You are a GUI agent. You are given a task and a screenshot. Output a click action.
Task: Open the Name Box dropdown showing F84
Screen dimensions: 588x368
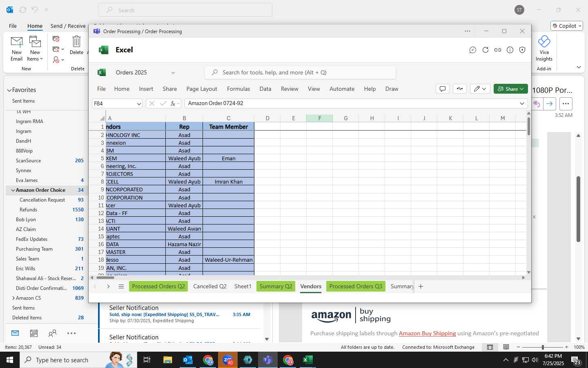(139, 104)
